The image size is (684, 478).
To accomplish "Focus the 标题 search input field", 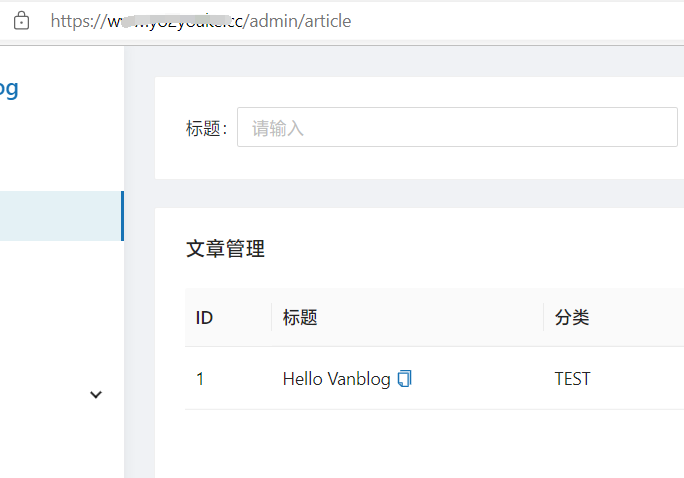I will click(457, 127).
